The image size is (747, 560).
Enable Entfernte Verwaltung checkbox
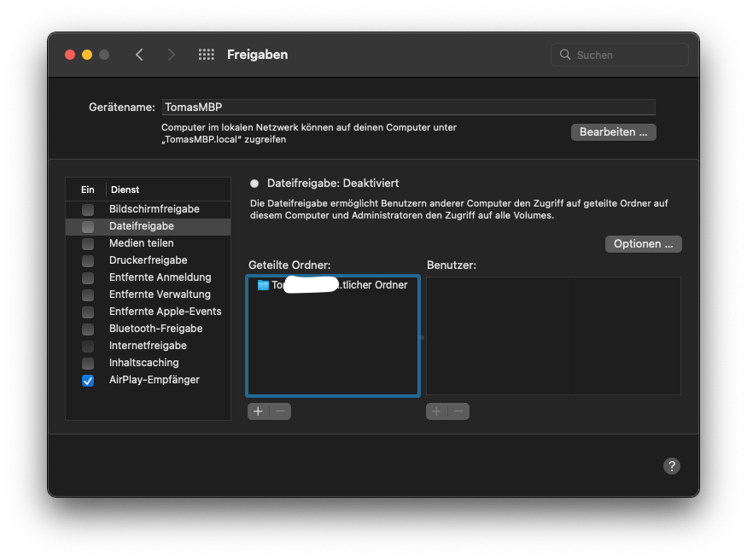click(88, 295)
